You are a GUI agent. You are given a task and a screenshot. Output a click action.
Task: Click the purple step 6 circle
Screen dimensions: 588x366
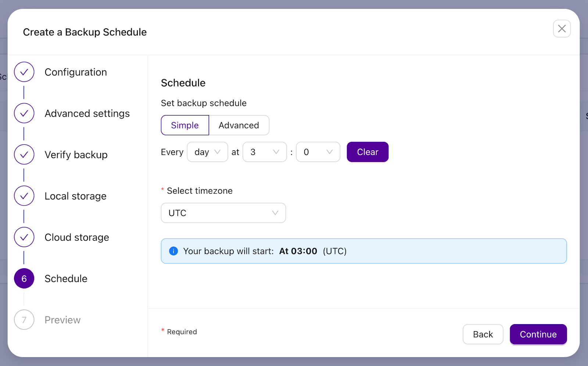(x=24, y=279)
